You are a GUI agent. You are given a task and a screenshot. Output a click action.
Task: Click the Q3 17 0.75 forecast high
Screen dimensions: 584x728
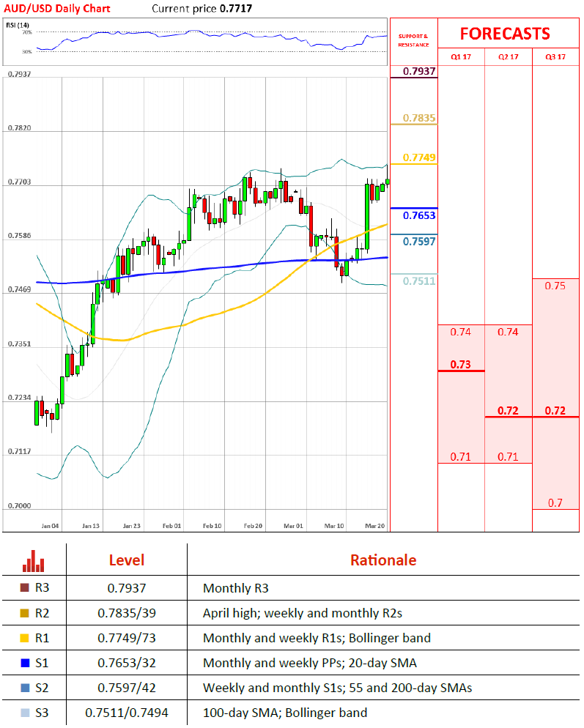point(555,286)
